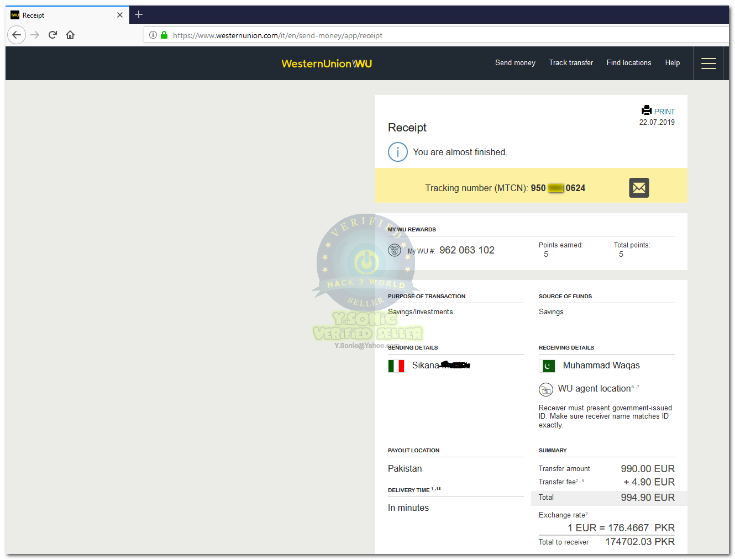Click the Savings/Investments purpose text
Screen dimensions: 735x560
coord(420,312)
